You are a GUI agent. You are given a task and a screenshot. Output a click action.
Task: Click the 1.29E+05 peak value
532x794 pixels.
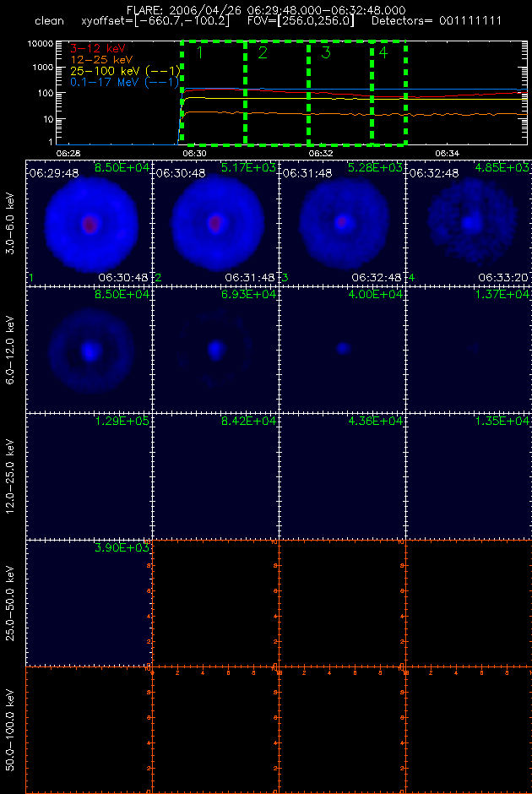pos(122,421)
